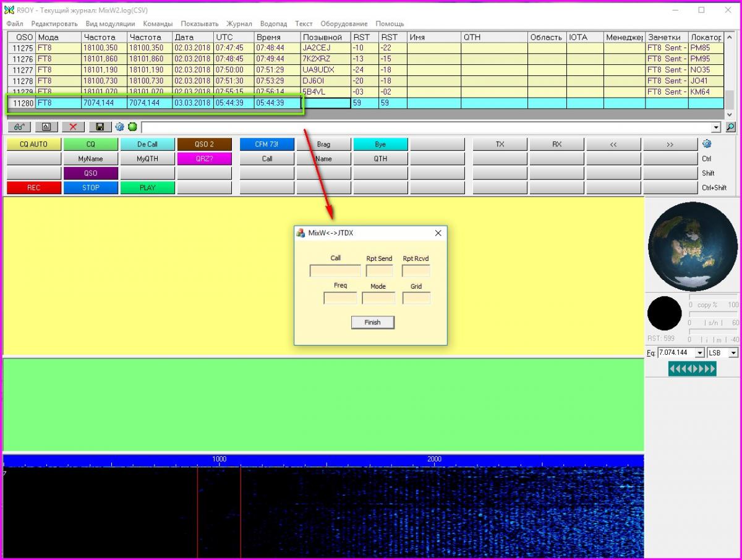Image resolution: width=742 pixels, height=560 pixels.
Task: Click the green circle status indicator icon
Action: coord(132,127)
